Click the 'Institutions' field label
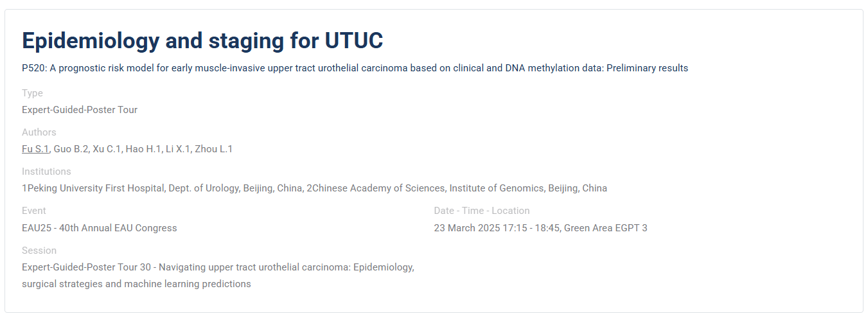 point(46,172)
